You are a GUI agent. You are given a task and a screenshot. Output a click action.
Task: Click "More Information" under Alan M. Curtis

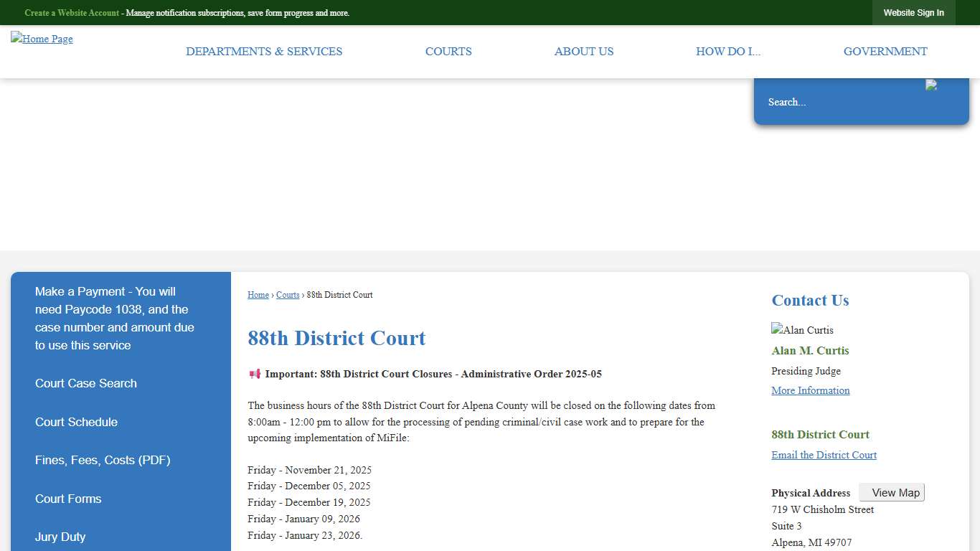coord(810,390)
